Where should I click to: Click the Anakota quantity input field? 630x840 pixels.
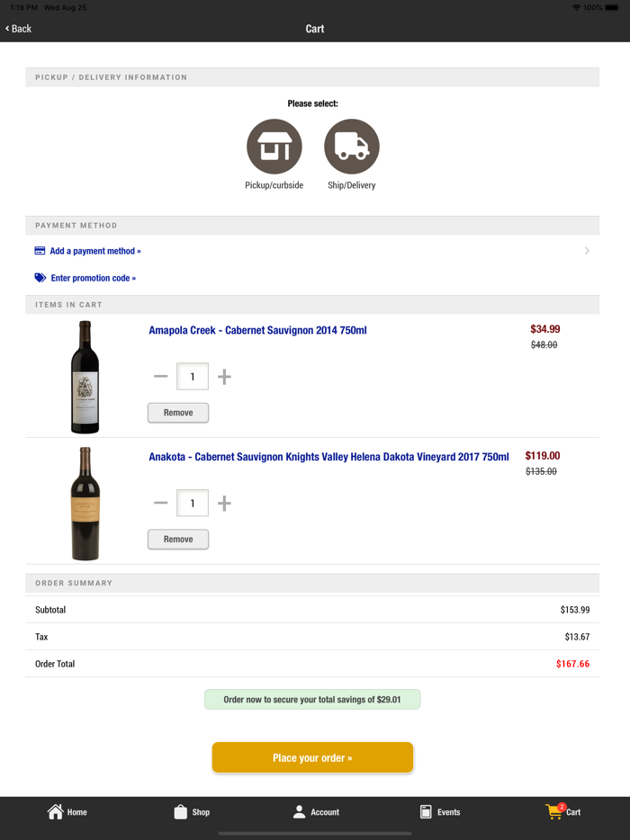[193, 504]
